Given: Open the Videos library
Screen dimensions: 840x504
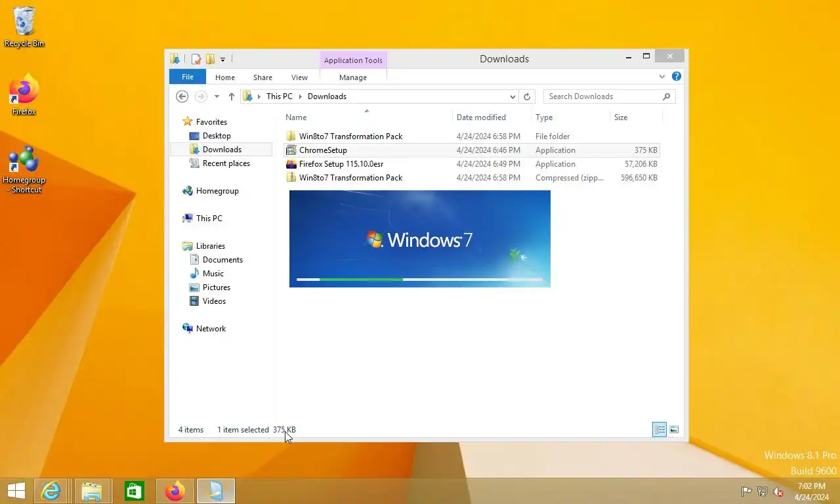Looking at the screenshot, I should 214,301.
